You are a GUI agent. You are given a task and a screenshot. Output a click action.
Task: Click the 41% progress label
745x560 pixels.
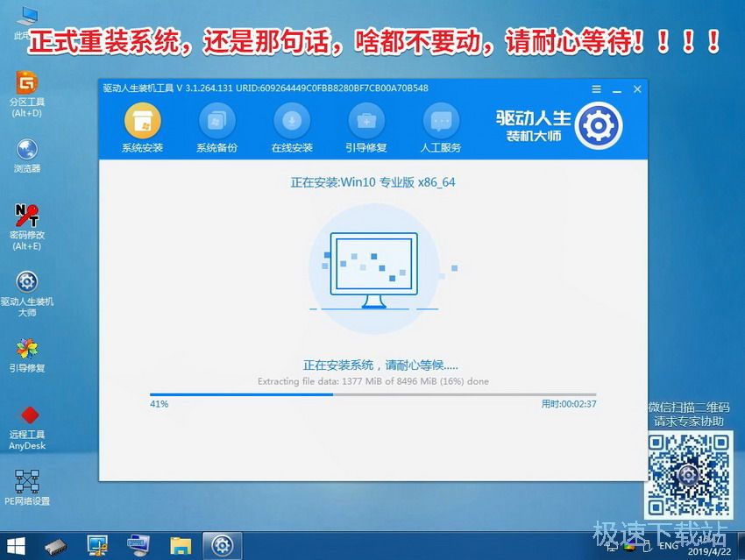pos(160,404)
